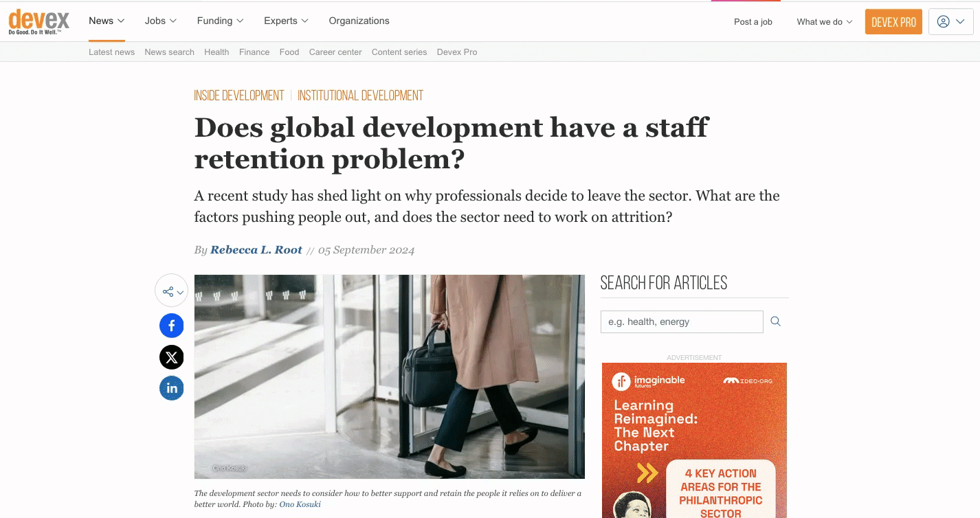Click the date 05 September 2024

(x=366, y=250)
